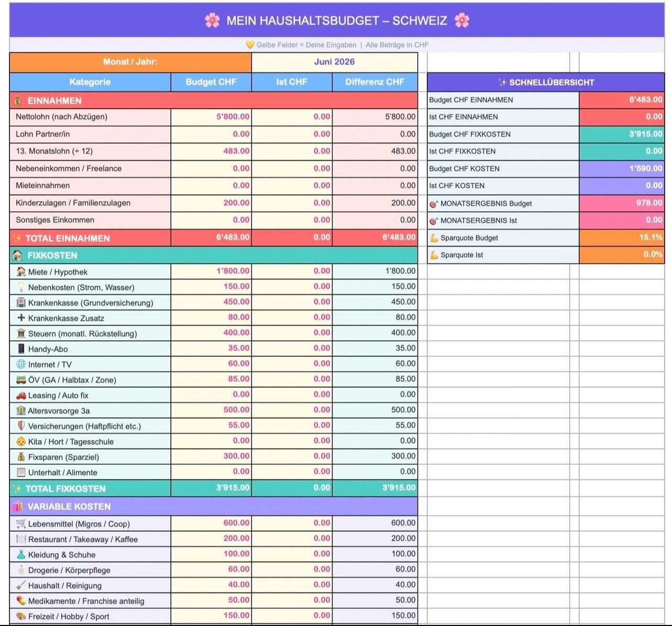
Task: Click the flexed arm icon beside Sparquote Budget
Action: coord(434,238)
